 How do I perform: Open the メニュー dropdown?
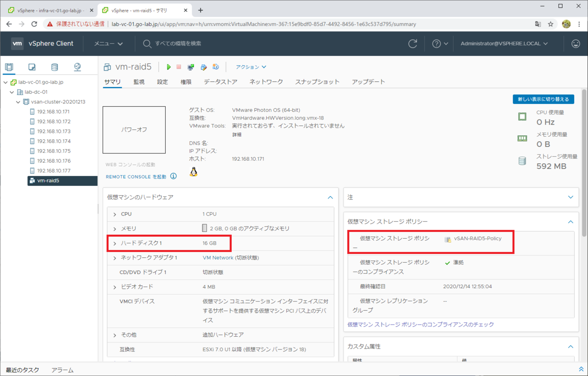108,44
